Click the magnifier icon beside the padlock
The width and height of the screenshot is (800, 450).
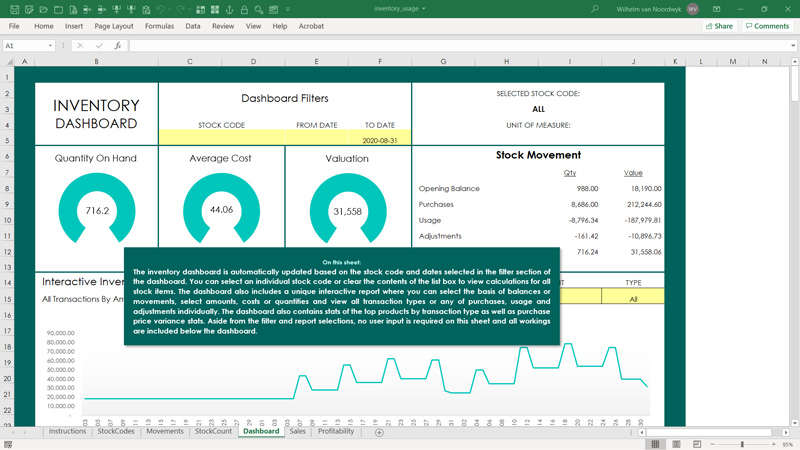(259, 9)
